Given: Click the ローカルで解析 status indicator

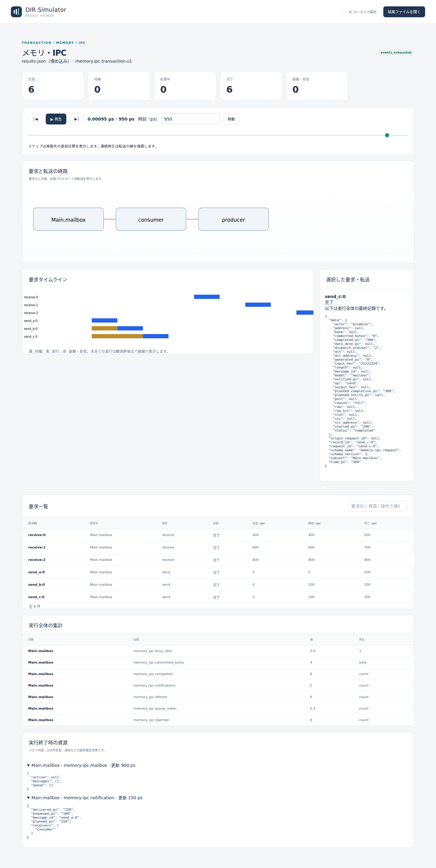Looking at the screenshot, I should click(363, 12).
